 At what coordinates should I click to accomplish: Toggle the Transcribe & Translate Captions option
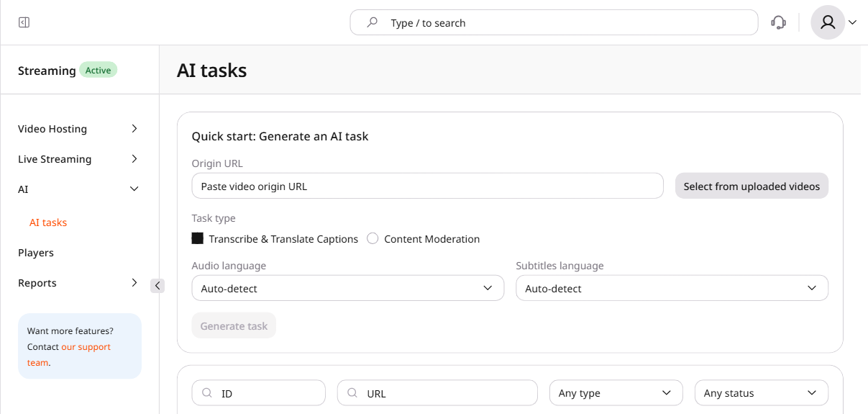click(198, 238)
